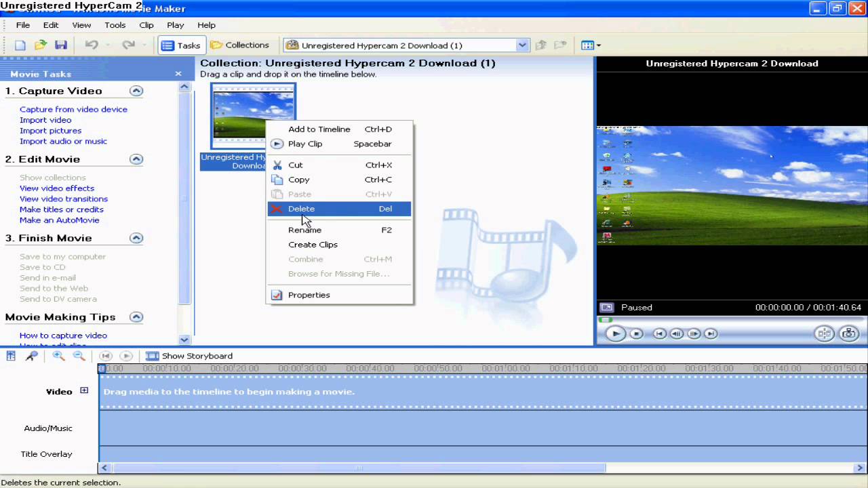Choose Properties in context menu
The image size is (868, 488).
(x=340, y=296)
